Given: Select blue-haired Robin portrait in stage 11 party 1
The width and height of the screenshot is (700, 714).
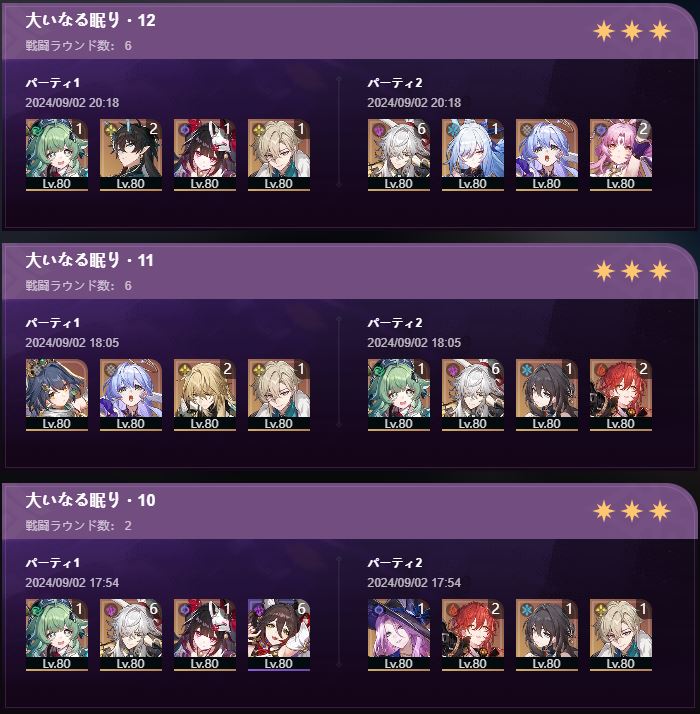Looking at the screenshot, I should click(131, 395).
